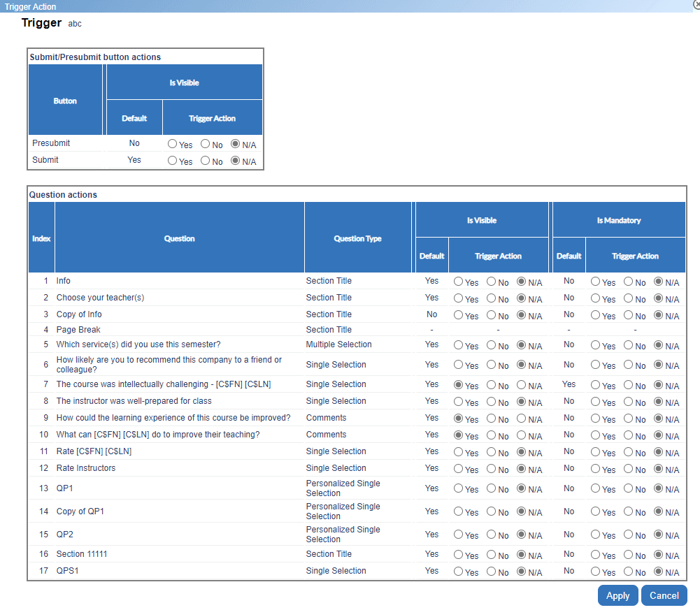Set question 13 QP1 Is Mandatory to No
This screenshot has height=610, width=700.
tap(629, 488)
